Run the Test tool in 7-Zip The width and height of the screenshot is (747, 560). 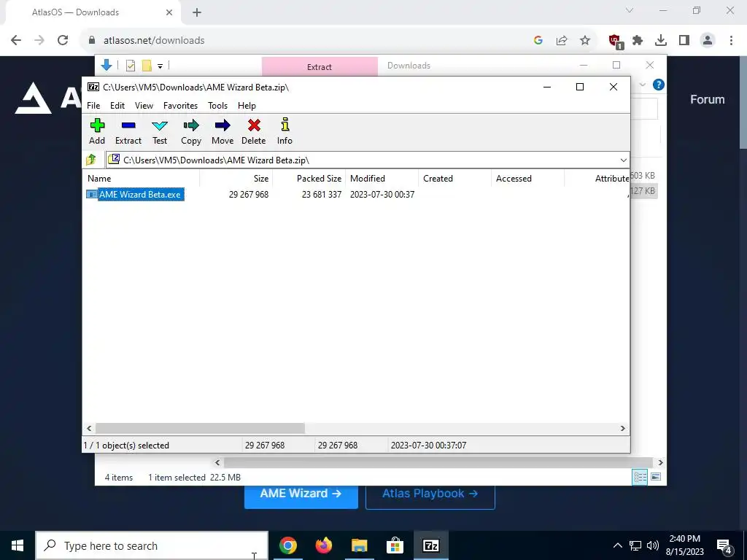click(x=160, y=131)
